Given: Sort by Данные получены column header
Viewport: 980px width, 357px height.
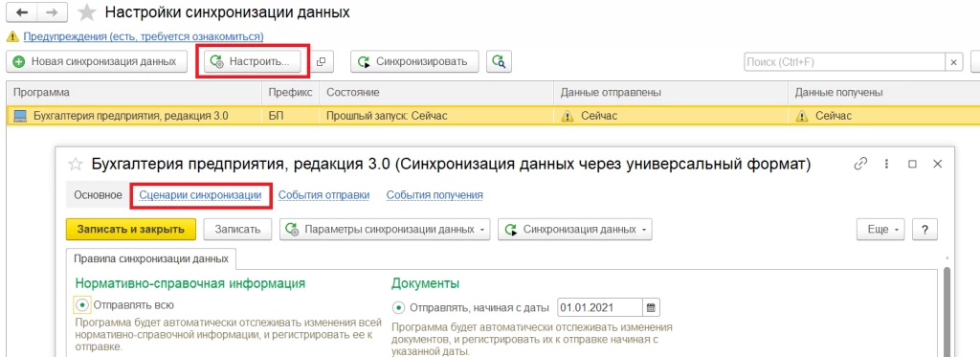Looking at the screenshot, I should (883, 93).
